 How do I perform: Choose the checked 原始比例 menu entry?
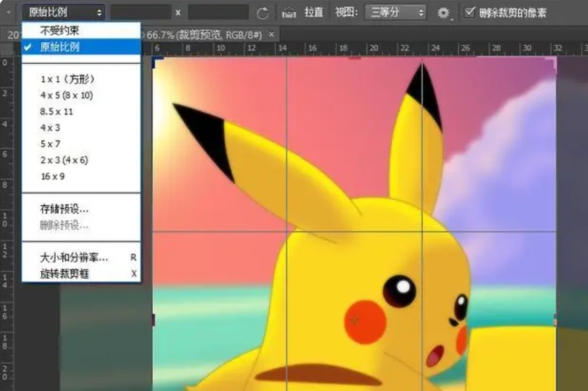coord(81,47)
